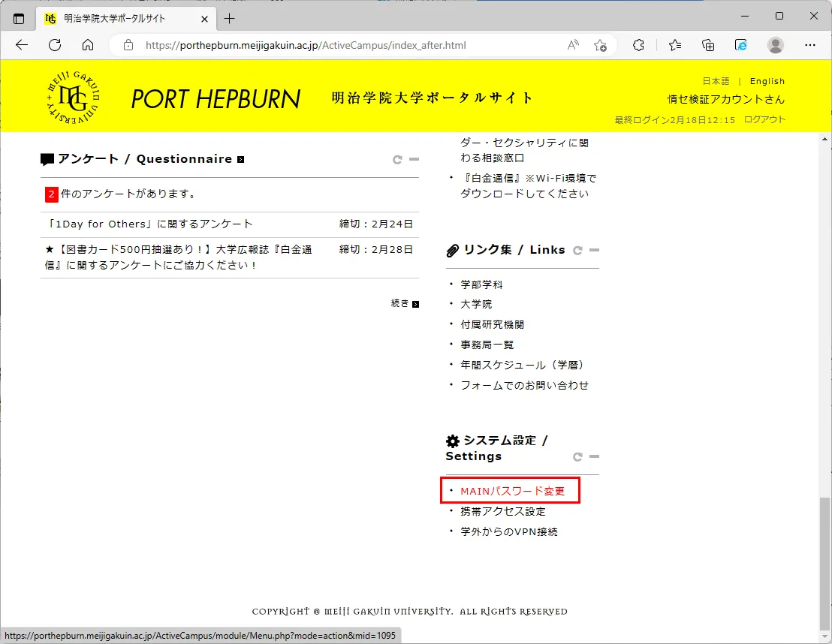Click 締切:2月24日 deadline text
This screenshot has width=832, height=644.
point(375,224)
